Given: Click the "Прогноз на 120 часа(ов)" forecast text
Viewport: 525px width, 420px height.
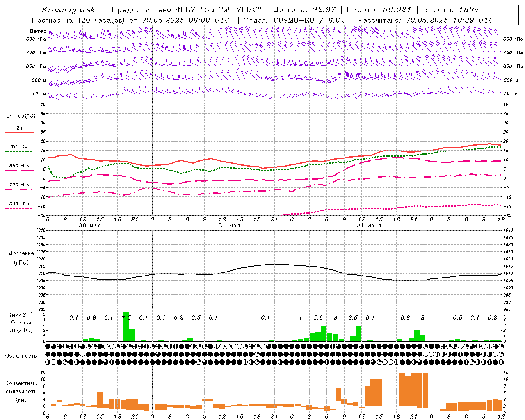Looking at the screenshot, I should [79, 20].
